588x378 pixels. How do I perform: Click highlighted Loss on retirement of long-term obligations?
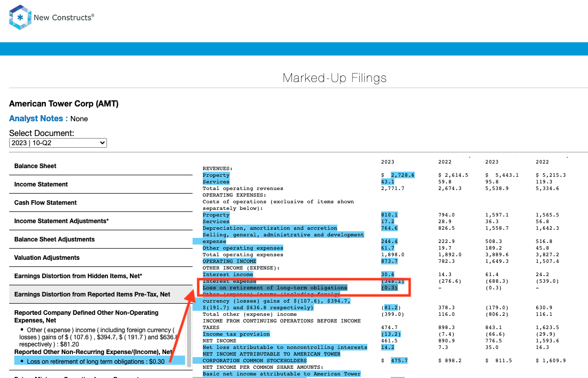coord(275,288)
